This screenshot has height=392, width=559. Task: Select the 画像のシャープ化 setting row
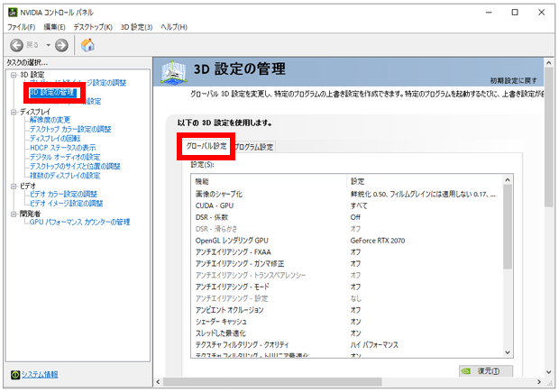pyautogui.click(x=346, y=195)
